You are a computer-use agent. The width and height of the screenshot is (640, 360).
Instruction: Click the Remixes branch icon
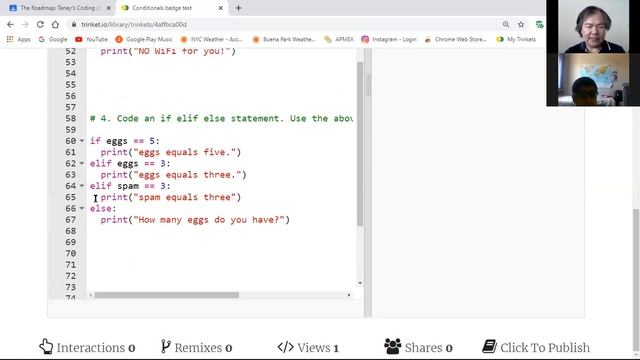tap(165, 347)
